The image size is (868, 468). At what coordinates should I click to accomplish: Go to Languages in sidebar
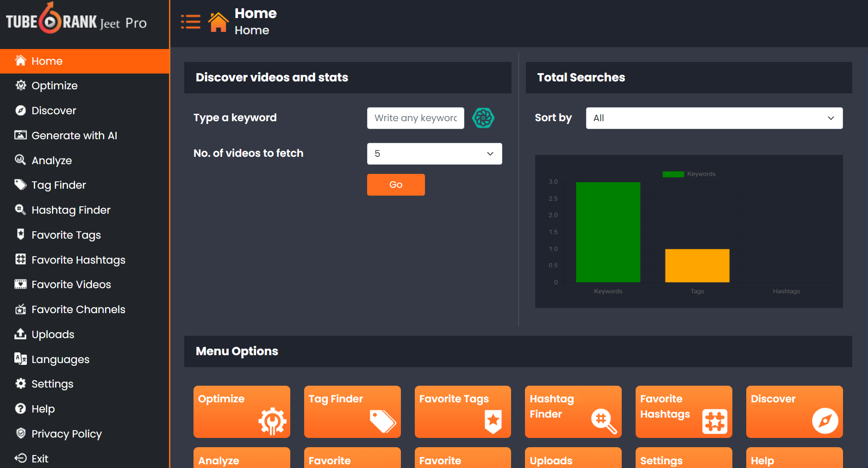point(60,359)
